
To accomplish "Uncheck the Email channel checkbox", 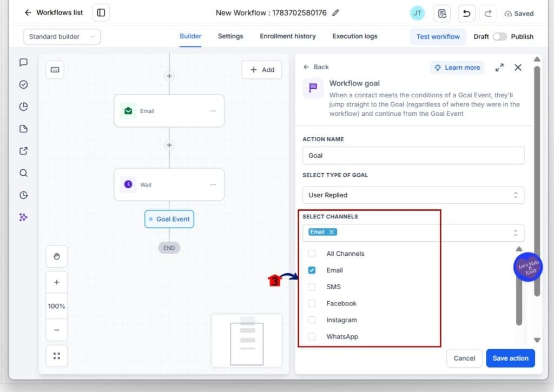I will [x=312, y=270].
